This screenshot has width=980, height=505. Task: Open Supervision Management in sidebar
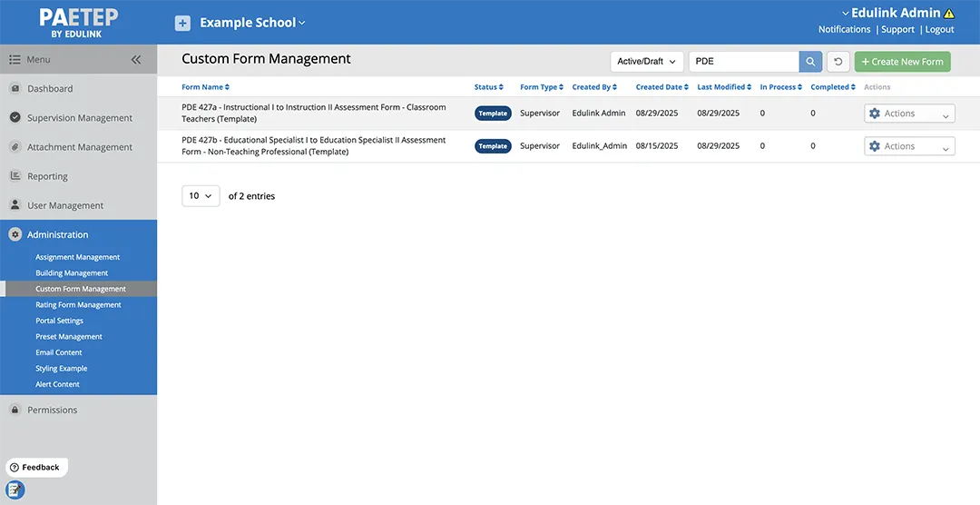(x=78, y=118)
